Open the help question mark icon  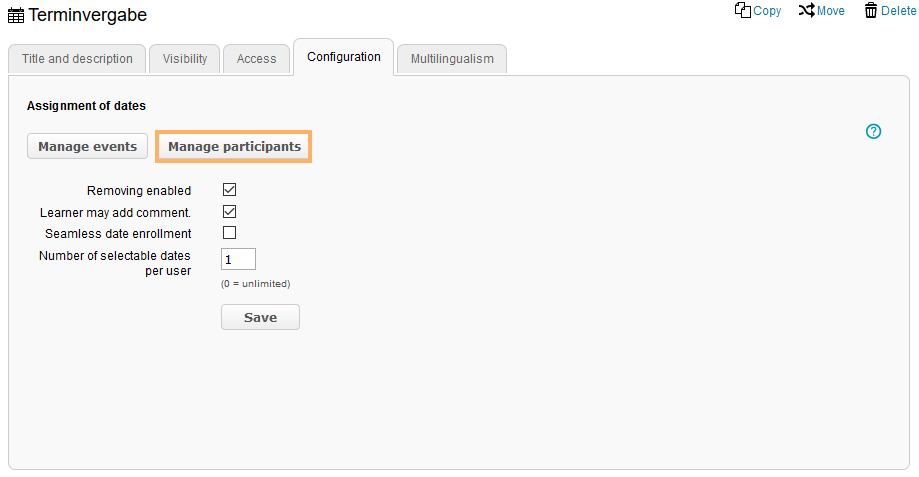pyautogui.click(x=873, y=131)
